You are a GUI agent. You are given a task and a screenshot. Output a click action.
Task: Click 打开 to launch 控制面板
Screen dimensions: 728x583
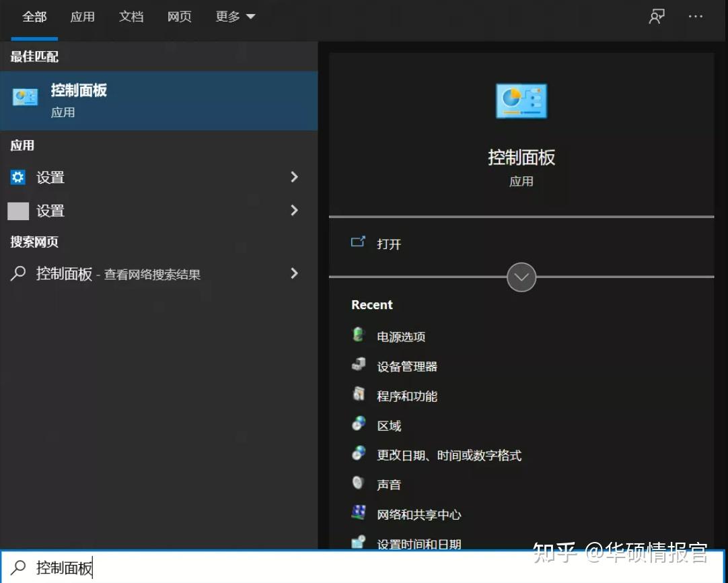pyautogui.click(x=390, y=244)
